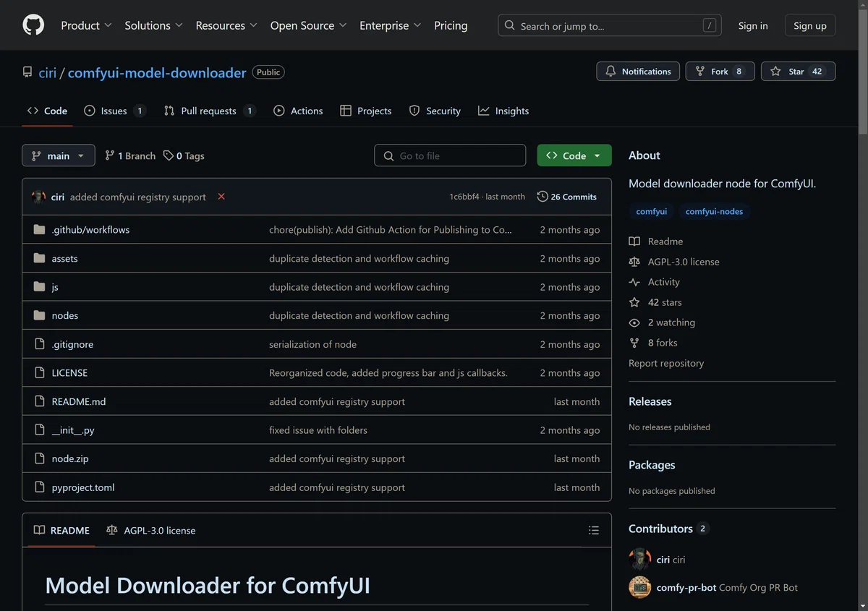The image size is (868, 611).
Task: Switch to the Actions tab
Action: tap(298, 111)
